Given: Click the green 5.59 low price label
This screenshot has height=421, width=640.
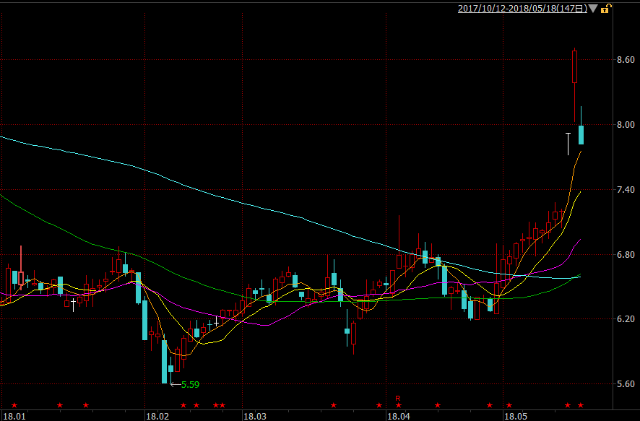Looking at the screenshot, I should click(x=190, y=385).
